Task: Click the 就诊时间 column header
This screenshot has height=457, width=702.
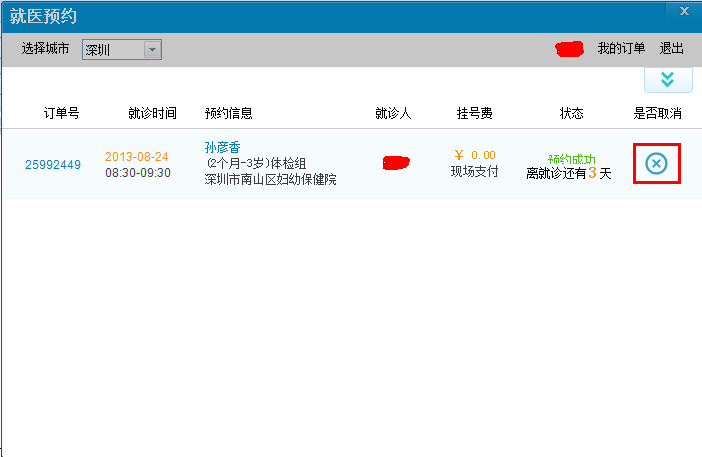Action: pyautogui.click(x=152, y=113)
